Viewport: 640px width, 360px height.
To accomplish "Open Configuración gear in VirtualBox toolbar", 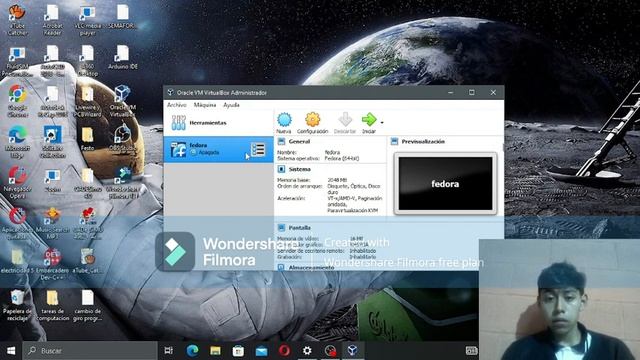I will (312, 123).
